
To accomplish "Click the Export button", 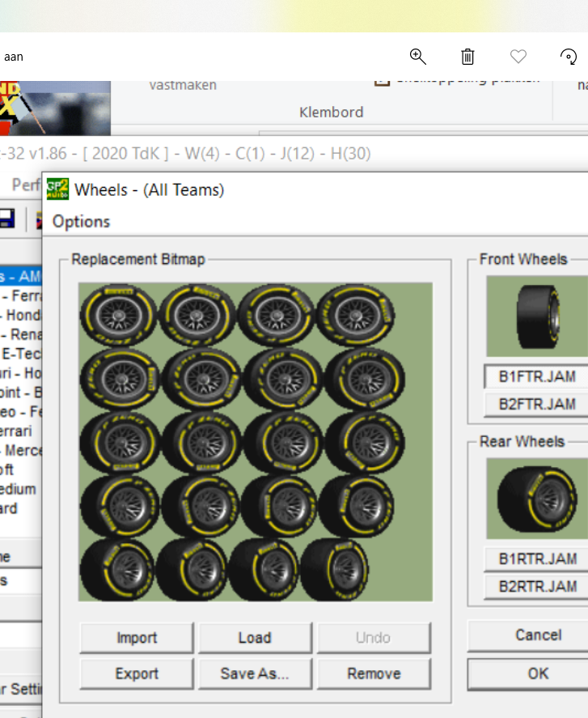I will [137, 673].
